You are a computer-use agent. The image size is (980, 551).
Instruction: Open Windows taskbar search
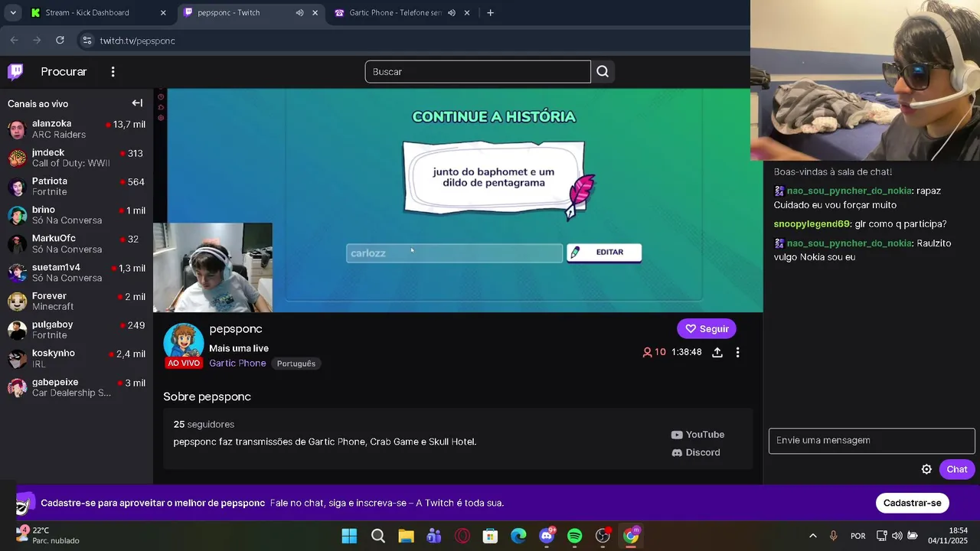point(377,536)
